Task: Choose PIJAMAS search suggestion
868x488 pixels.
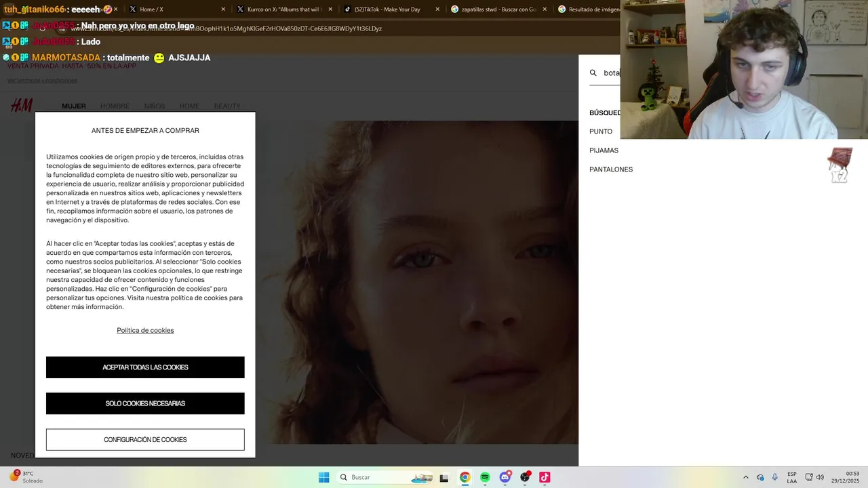Action: (x=604, y=150)
